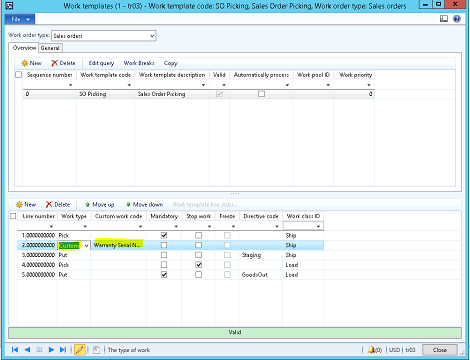
Task: Go to the first record navigation arrow
Action: point(15,350)
